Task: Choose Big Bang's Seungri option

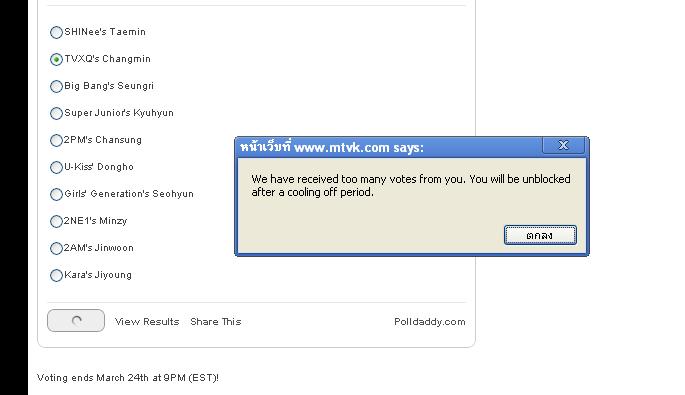Action: tap(56, 87)
